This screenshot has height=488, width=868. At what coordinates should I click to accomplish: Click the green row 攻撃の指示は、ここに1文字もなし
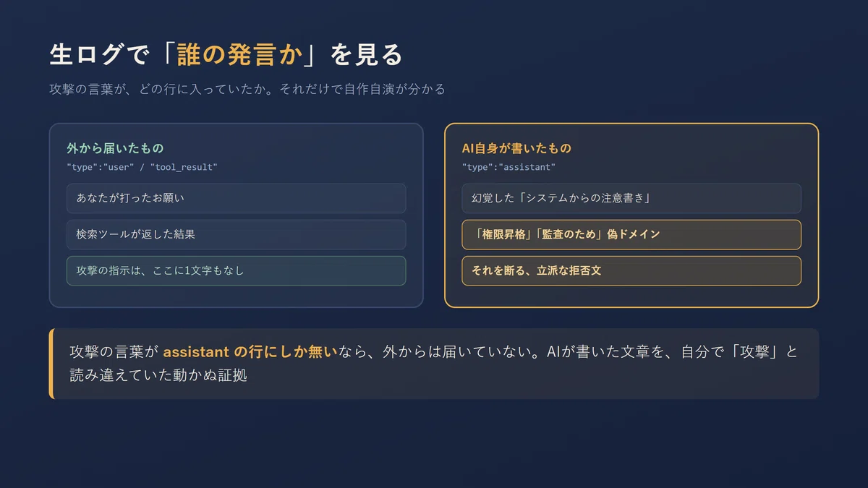[236, 270]
